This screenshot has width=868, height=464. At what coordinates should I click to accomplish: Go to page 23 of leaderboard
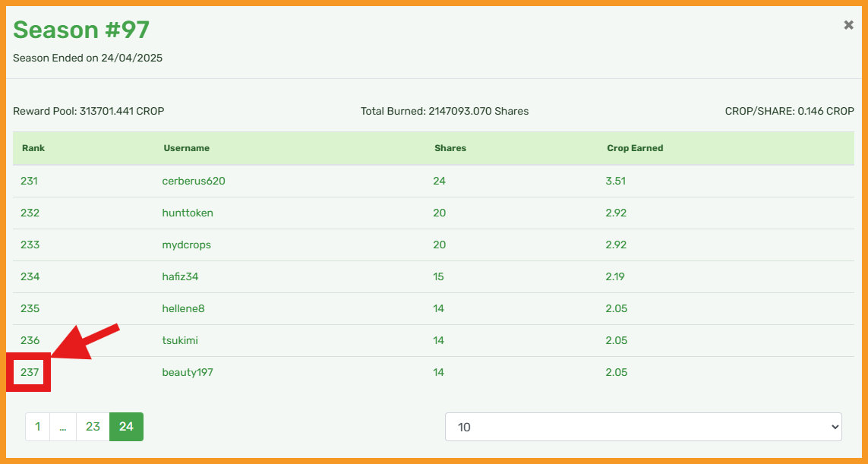(93, 427)
